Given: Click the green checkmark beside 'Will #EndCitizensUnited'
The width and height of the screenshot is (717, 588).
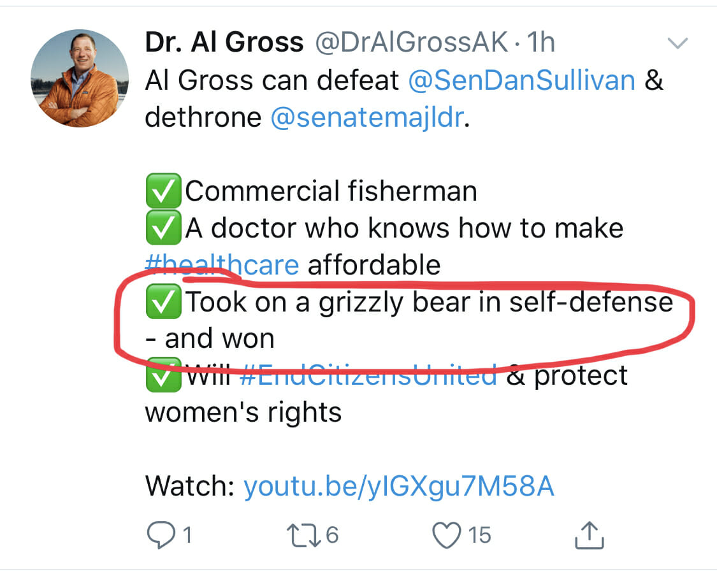Looking at the screenshot, I should pyautogui.click(x=164, y=376).
